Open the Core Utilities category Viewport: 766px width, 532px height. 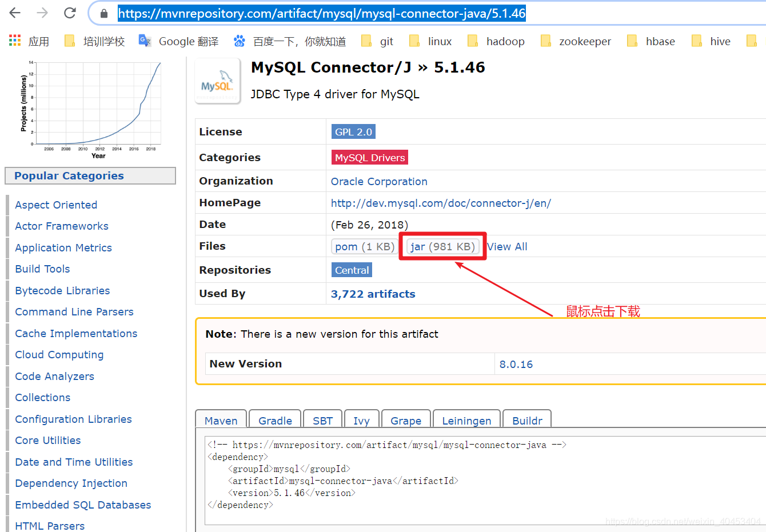point(48,440)
